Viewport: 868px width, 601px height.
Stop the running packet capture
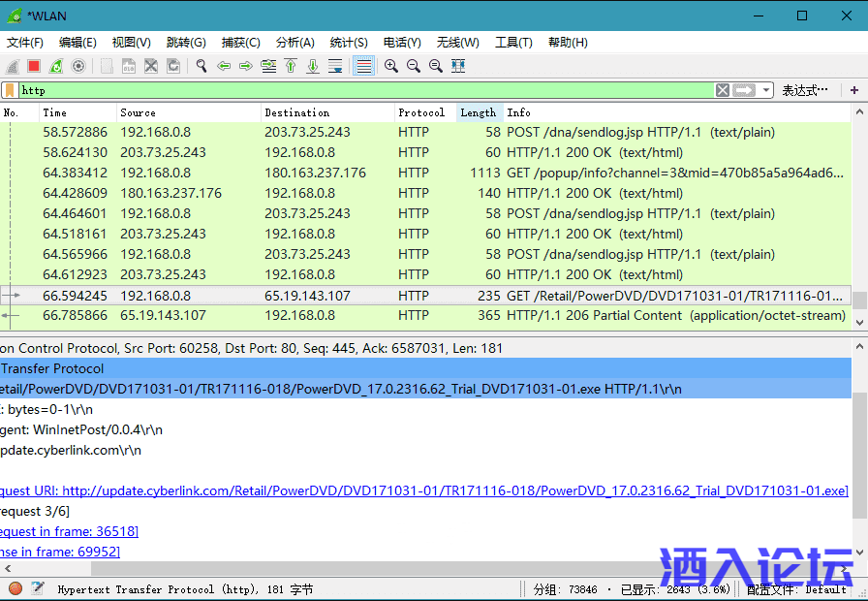point(34,66)
